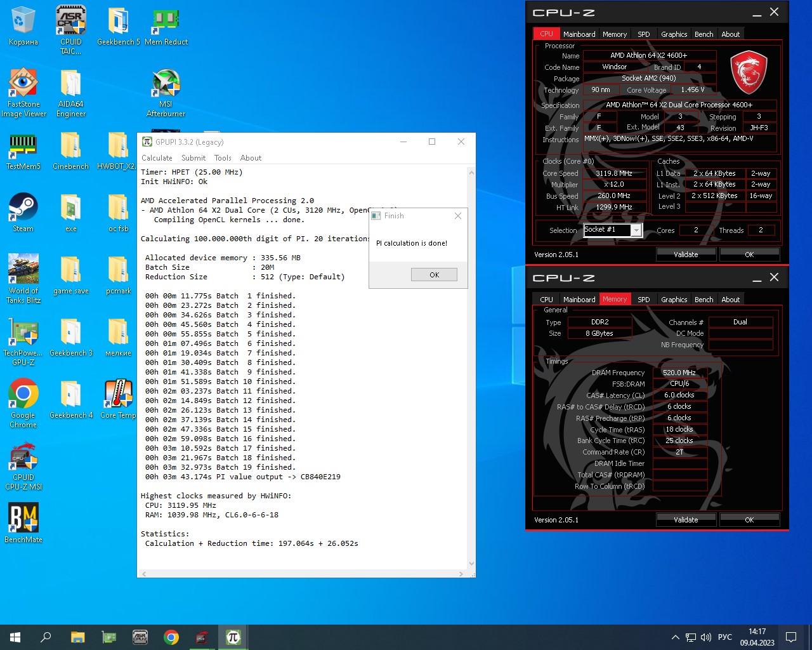Open the notification center icon
The height and width of the screenshot is (650, 812).
(x=791, y=637)
